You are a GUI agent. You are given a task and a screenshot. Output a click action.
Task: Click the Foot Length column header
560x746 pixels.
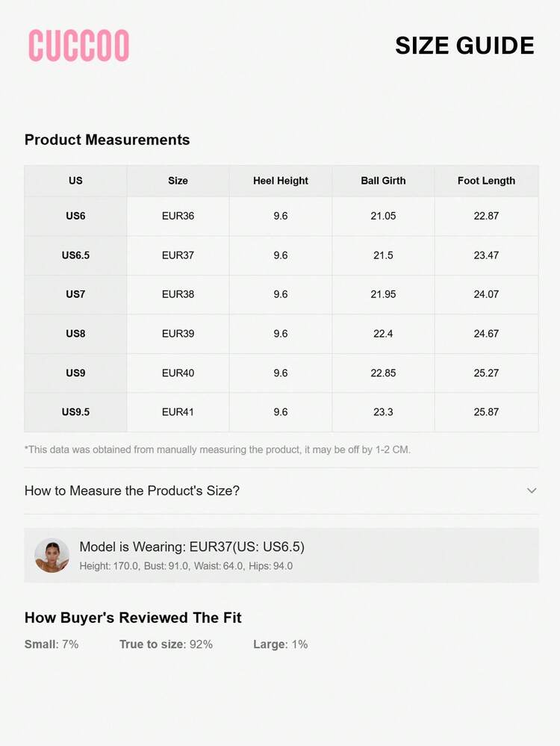coord(486,181)
